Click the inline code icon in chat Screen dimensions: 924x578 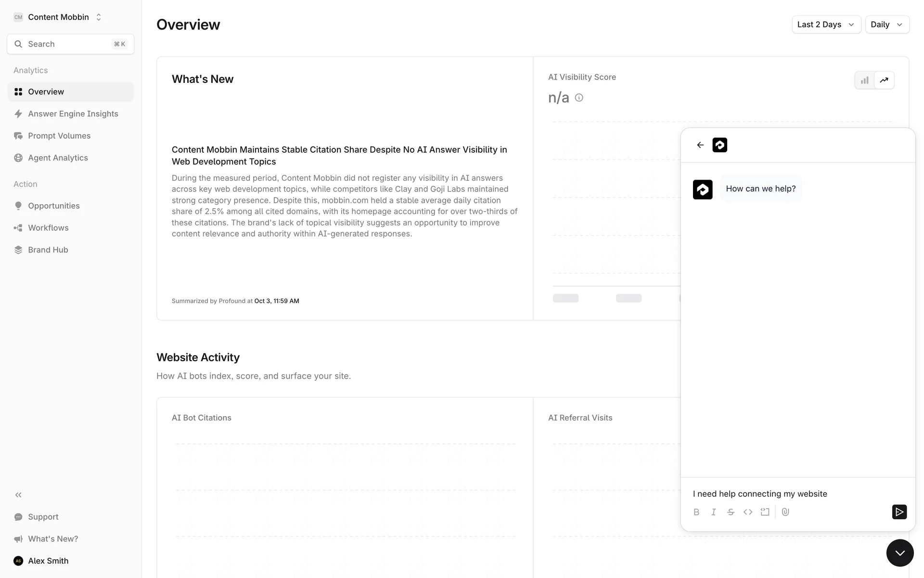coord(748,512)
